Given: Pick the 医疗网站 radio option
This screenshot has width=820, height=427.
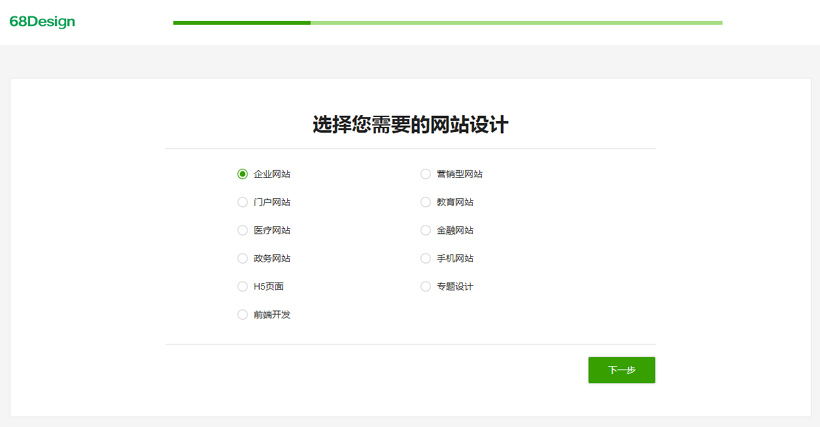Looking at the screenshot, I should [x=242, y=230].
